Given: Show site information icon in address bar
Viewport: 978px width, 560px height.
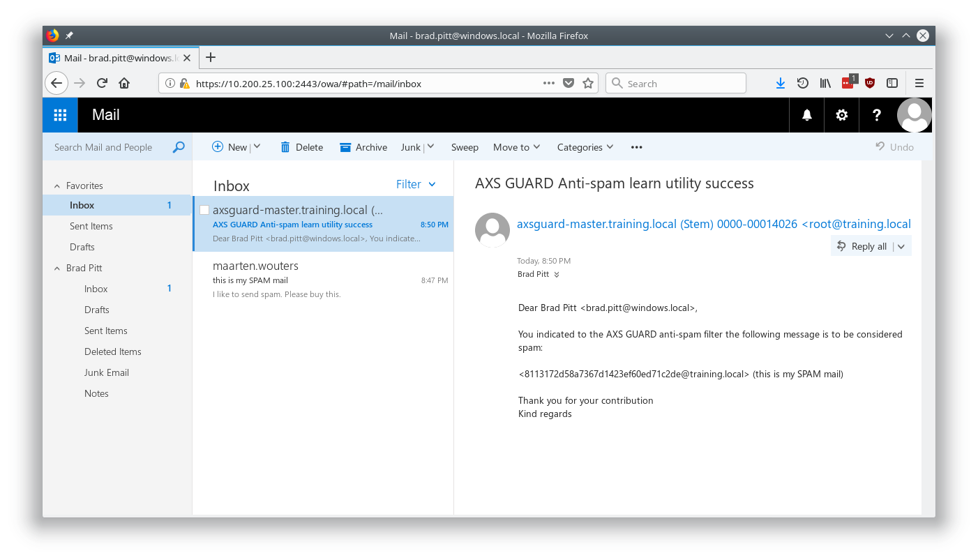Looking at the screenshot, I should [x=170, y=84].
